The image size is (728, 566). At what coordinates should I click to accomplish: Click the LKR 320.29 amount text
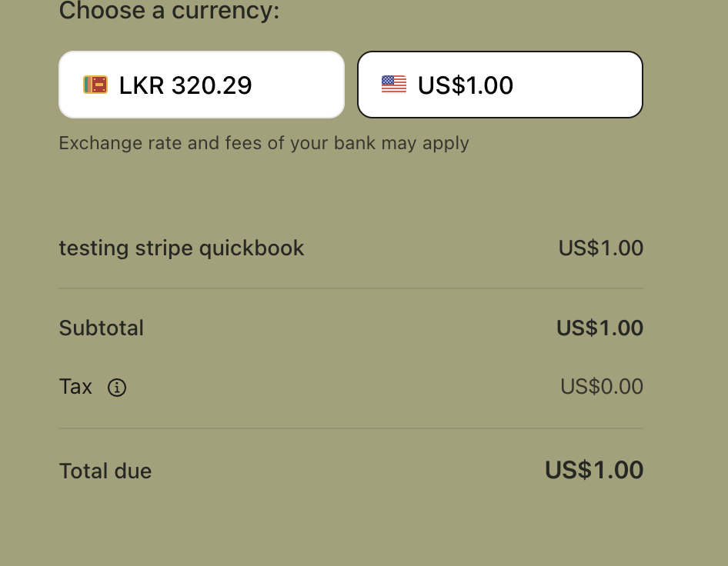pos(185,85)
